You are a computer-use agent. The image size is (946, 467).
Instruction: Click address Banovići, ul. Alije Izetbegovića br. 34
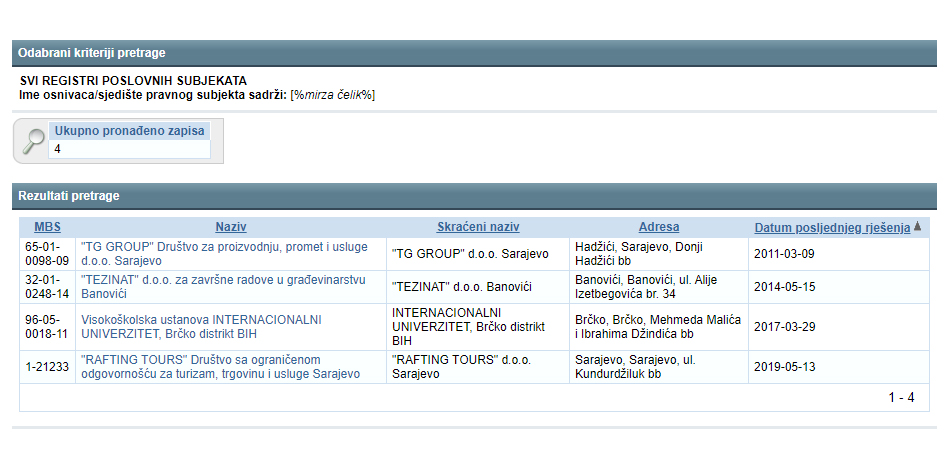[659, 287]
